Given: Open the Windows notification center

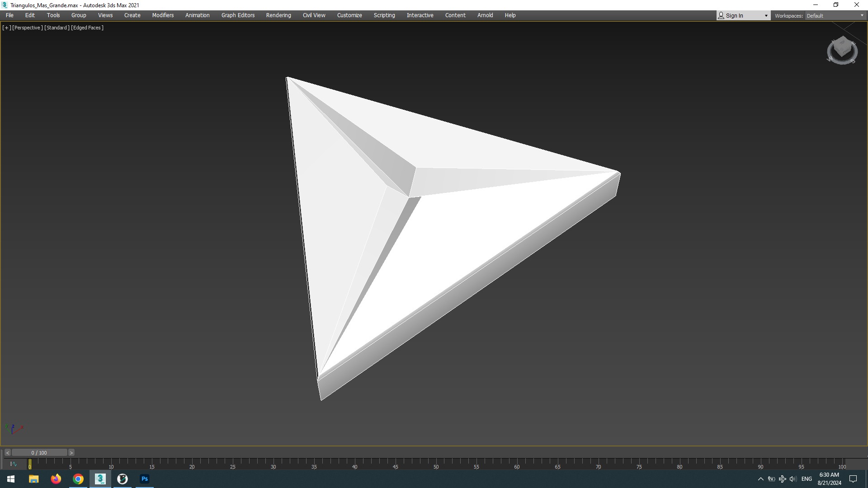Looking at the screenshot, I should [x=853, y=479].
